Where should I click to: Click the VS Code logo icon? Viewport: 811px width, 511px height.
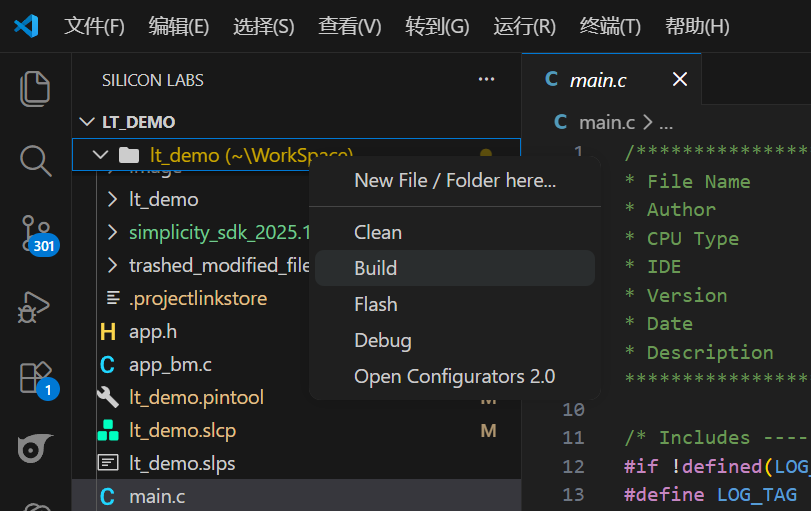point(26,26)
